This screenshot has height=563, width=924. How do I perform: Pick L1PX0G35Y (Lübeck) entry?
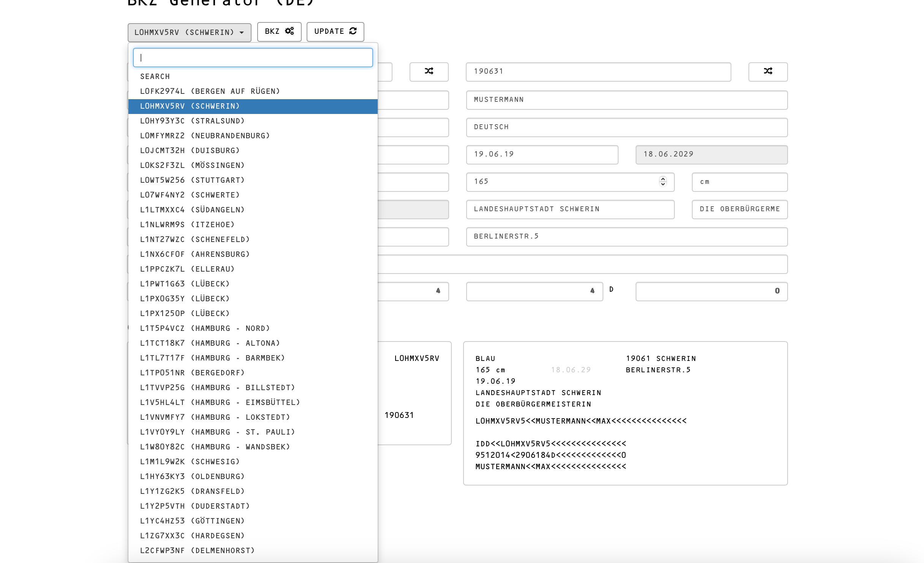pos(253,299)
